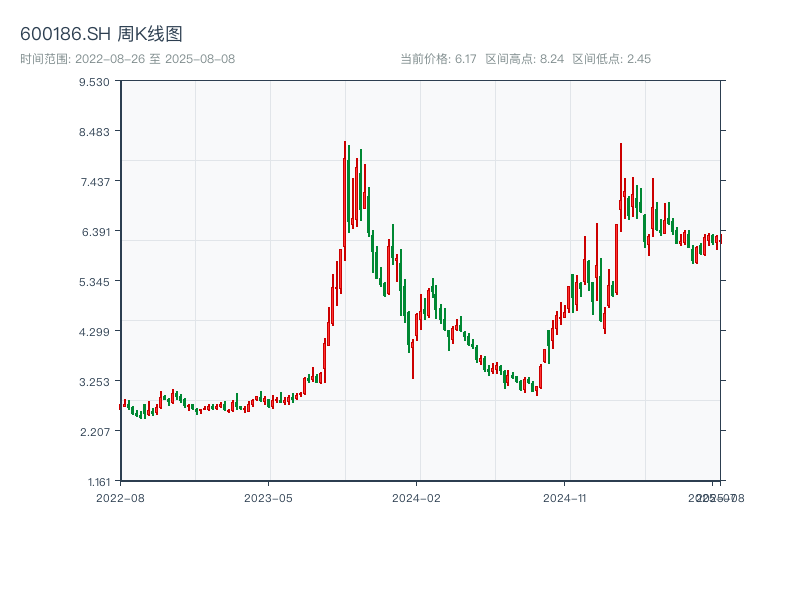Click the y-axis value 4.299
The height and width of the screenshot is (600, 800).
pos(94,332)
